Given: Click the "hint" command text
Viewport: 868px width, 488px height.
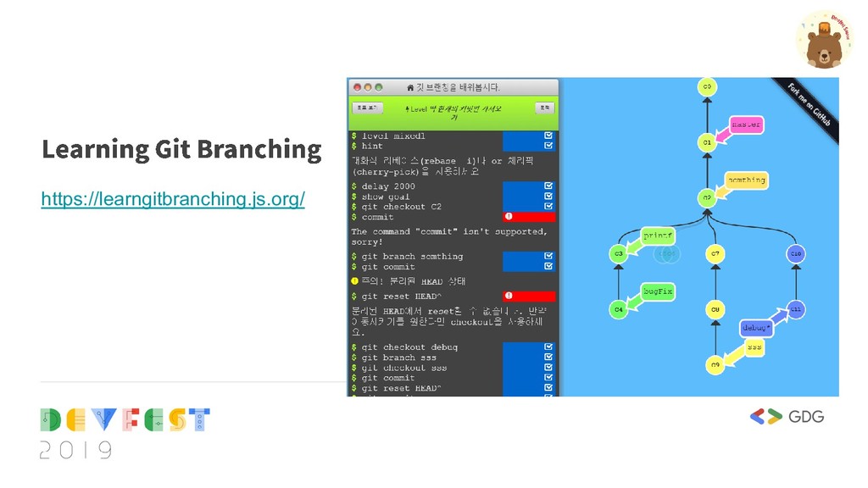Looking at the screenshot, I should (372, 146).
